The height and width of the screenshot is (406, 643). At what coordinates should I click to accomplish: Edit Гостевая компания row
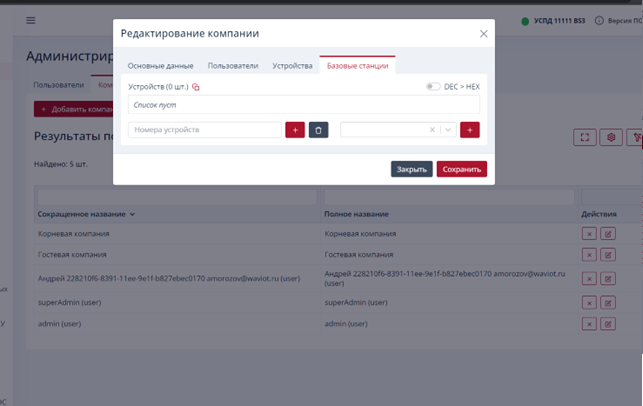(608, 255)
